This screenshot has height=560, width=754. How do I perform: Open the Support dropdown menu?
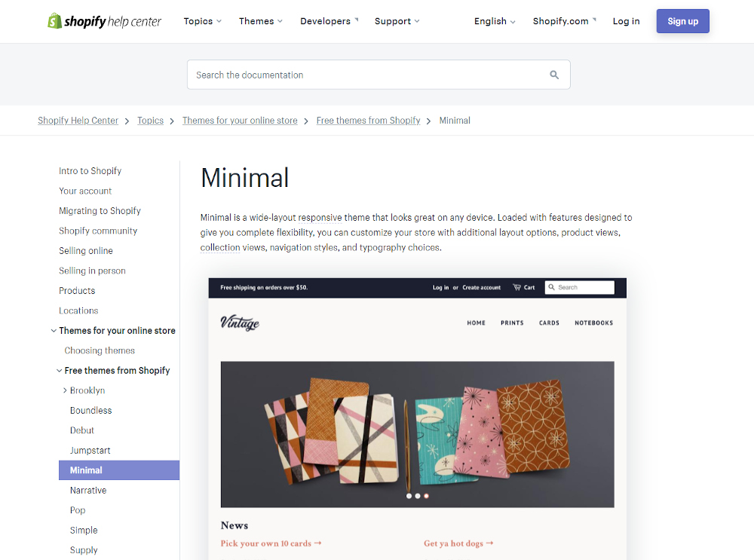[397, 21]
